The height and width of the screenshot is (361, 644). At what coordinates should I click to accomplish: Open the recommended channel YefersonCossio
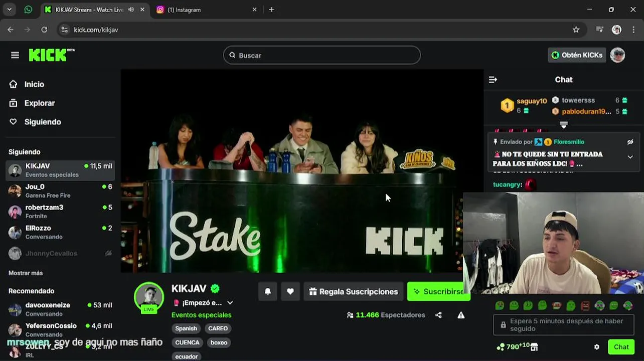pos(60,329)
